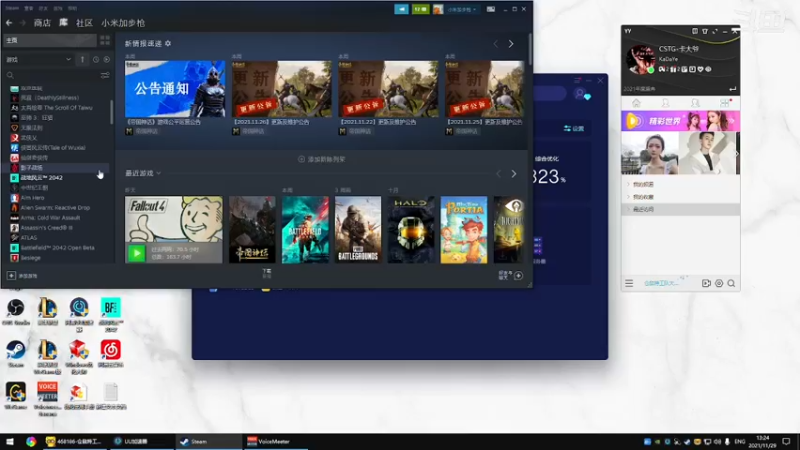Viewport: 800px width, 450px height.
Task: Open the Battlefield 2042 game cover
Action: tap(305, 230)
